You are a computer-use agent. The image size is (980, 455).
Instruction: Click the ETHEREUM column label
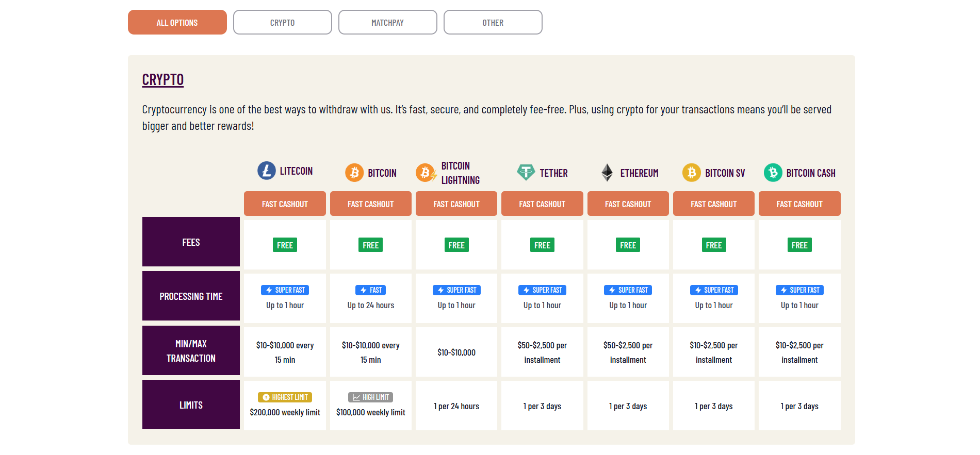coord(640,173)
